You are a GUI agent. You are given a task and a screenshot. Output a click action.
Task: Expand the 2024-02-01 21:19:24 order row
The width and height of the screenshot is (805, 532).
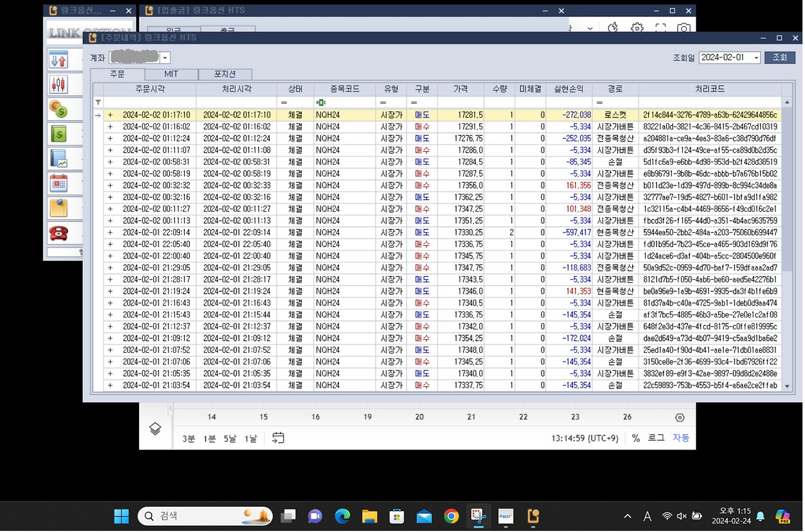click(110, 291)
